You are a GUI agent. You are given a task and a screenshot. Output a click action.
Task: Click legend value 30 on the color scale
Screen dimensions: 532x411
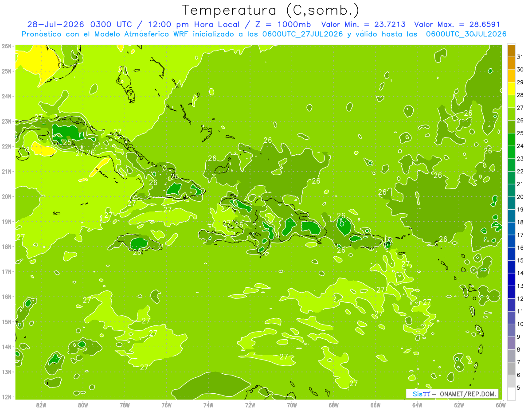(x=520, y=70)
